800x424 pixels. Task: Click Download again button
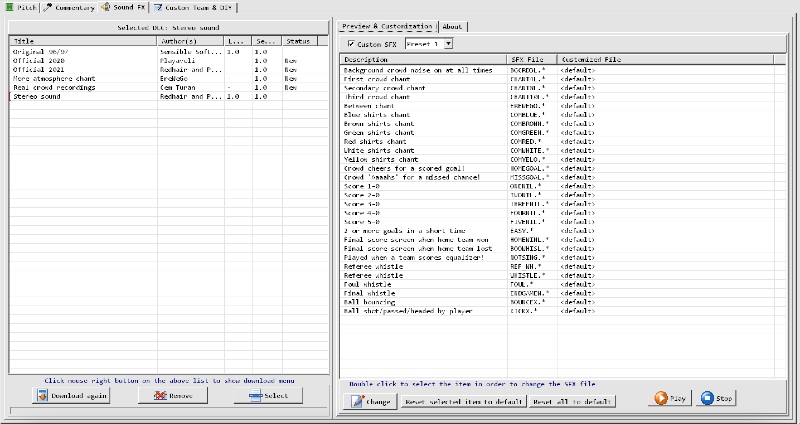coord(70,395)
